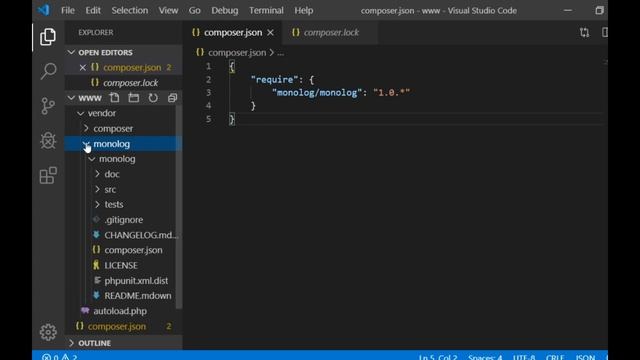The width and height of the screenshot is (640, 360).
Task: Collapse the vendor folder
Action: (80, 113)
